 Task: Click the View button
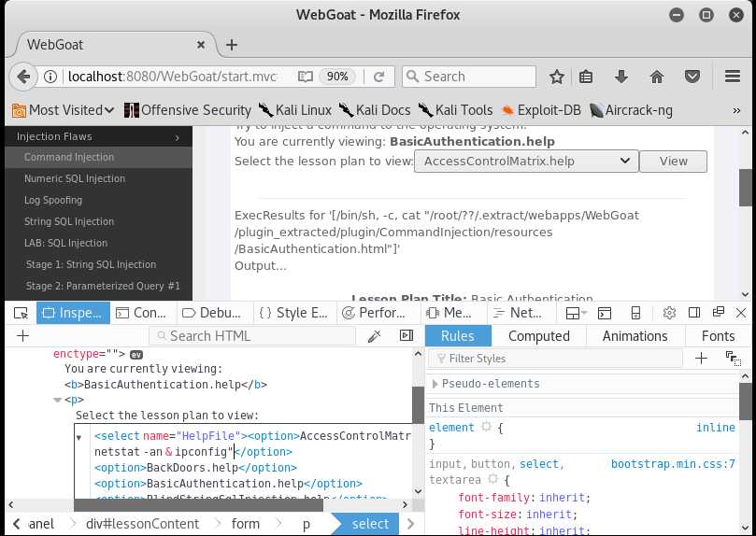673,162
